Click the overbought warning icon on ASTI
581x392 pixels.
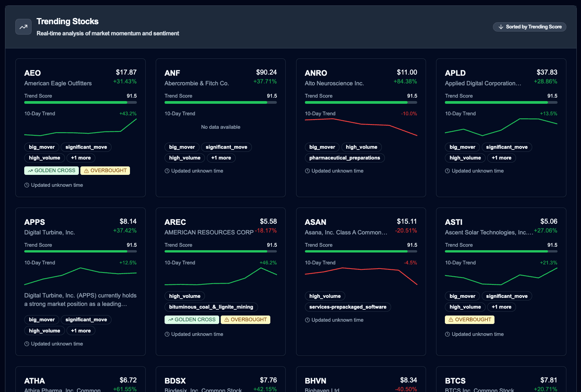pos(450,319)
